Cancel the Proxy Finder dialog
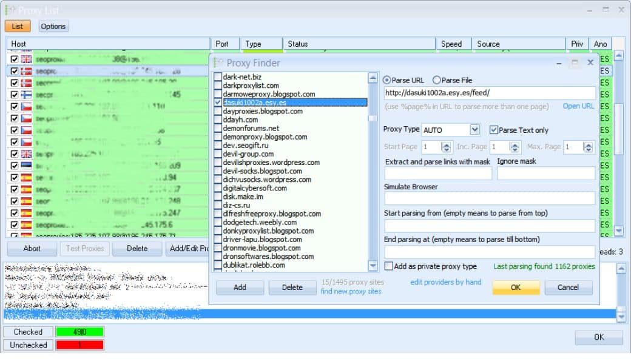The width and height of the screenshot is (631, 364). [x=569, y=287]
